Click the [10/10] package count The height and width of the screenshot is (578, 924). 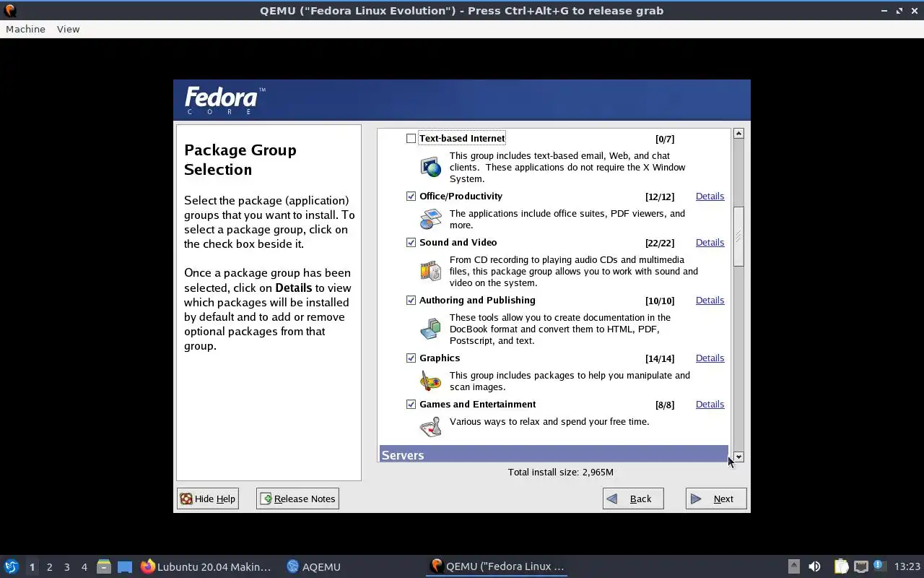[660, 301]
